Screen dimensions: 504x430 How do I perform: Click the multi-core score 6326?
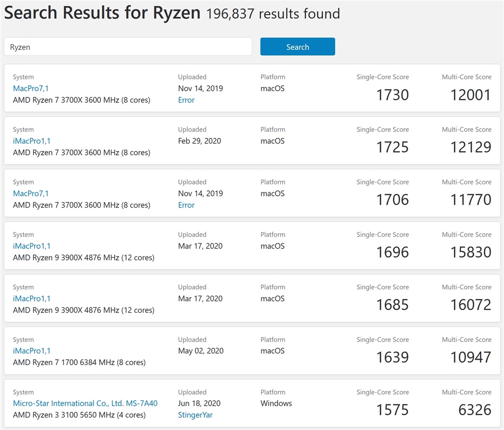tap(474, 410)
